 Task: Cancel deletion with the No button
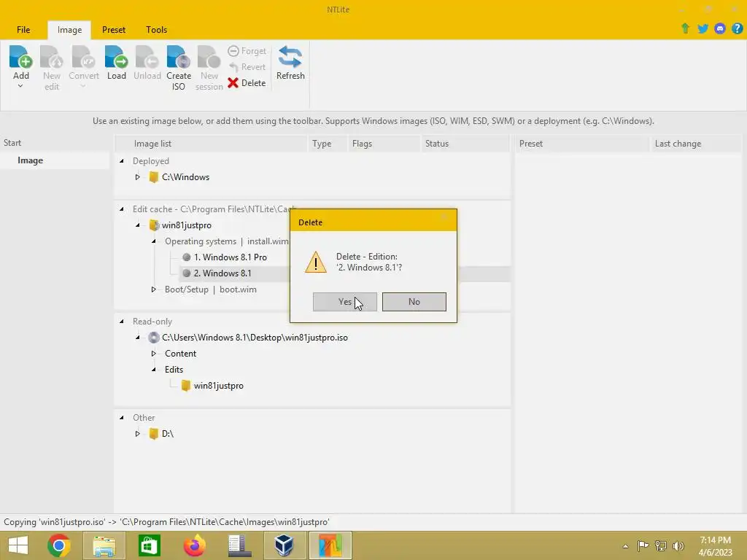(414, 302)
